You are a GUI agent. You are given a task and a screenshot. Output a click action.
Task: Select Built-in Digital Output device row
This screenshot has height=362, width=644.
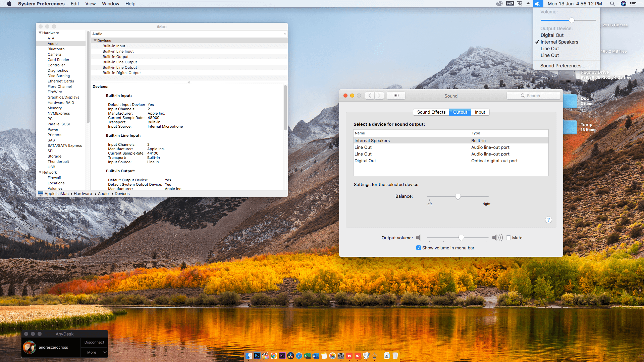(x=189, y=73)
